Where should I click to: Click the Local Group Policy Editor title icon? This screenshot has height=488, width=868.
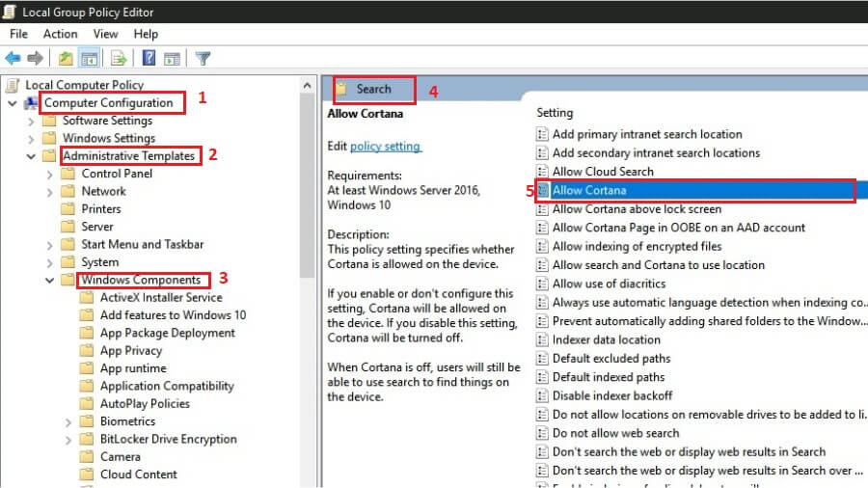(9, 12)
